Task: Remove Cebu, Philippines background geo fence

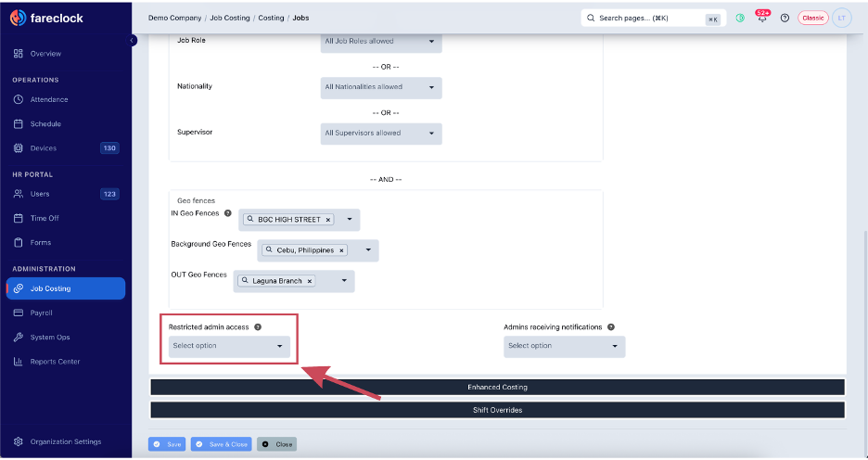Action: [341, 250]
